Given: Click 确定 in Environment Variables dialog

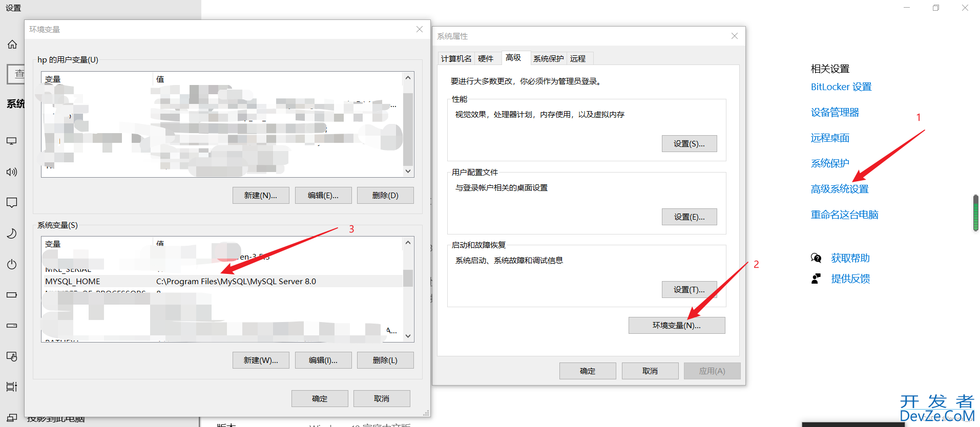Looking at the screenshot, I should [x=320, y=399].
